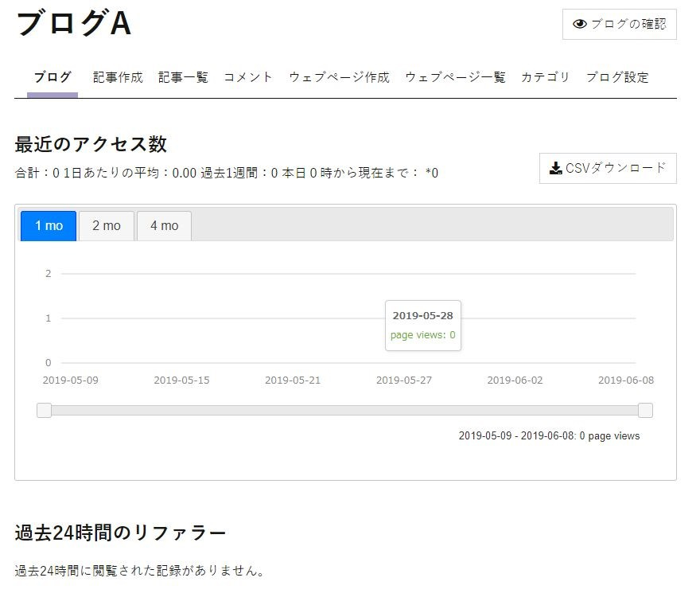The height and width of the screenshot is (601, 700).
Task: Select the カテゴリ tab
Action: 545,77
